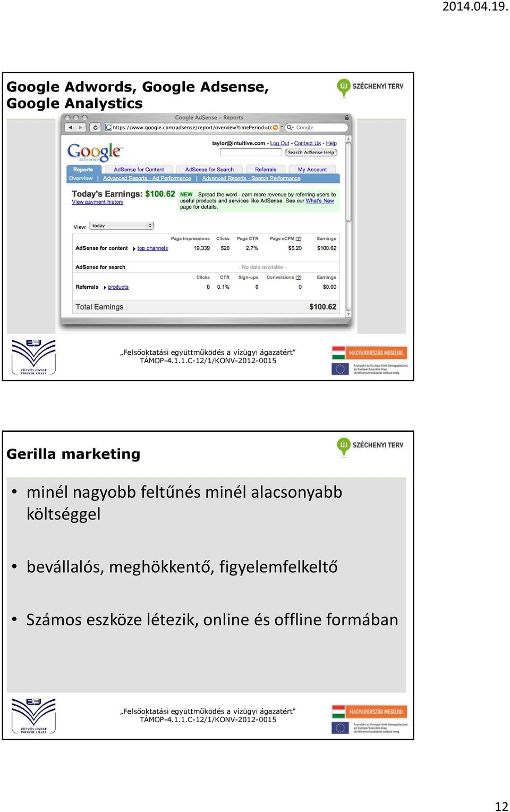The height and width of the screenshot is (812, 510).
Task: Switch to the Reports tab
Action: tap(83, 170)
